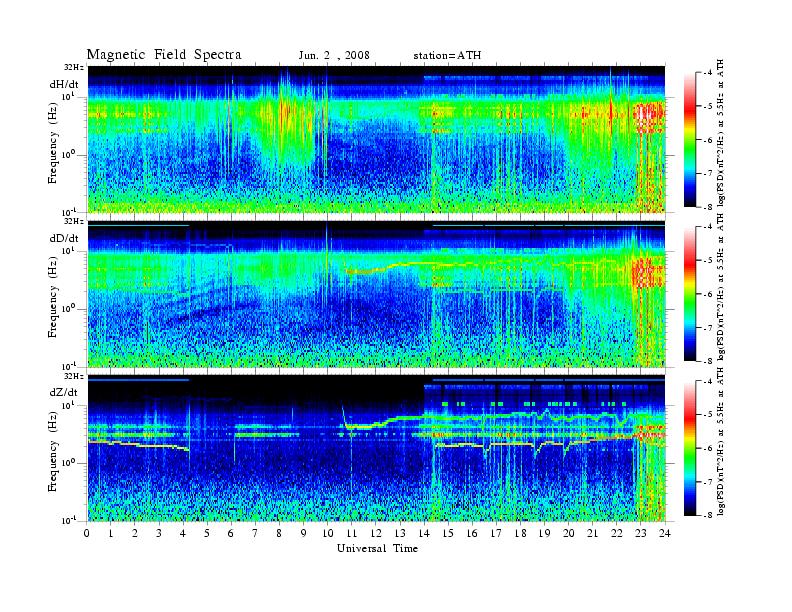
Task: Click hour 6 on the Universal Time axis
Action: point(231,533)
